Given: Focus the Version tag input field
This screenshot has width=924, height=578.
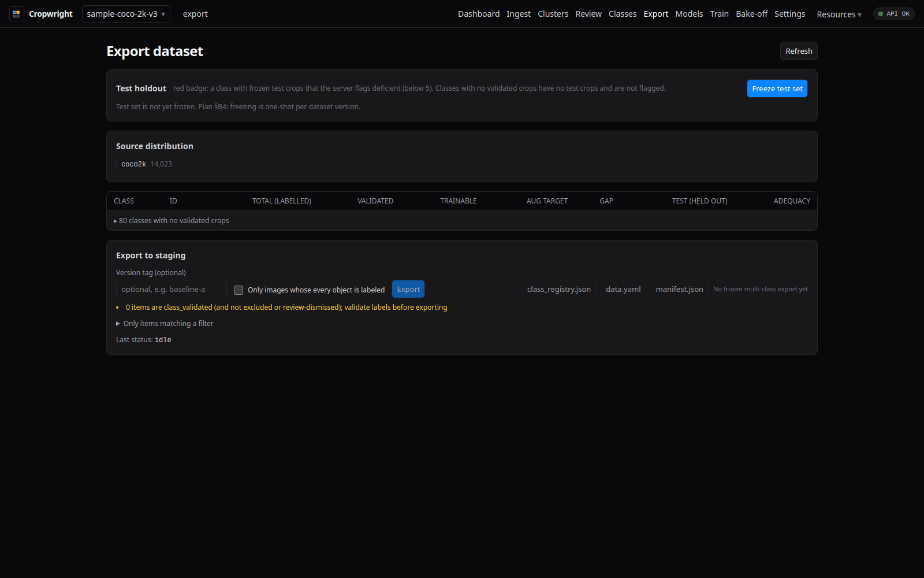Looking at the screenshot, I should point(172,289).
